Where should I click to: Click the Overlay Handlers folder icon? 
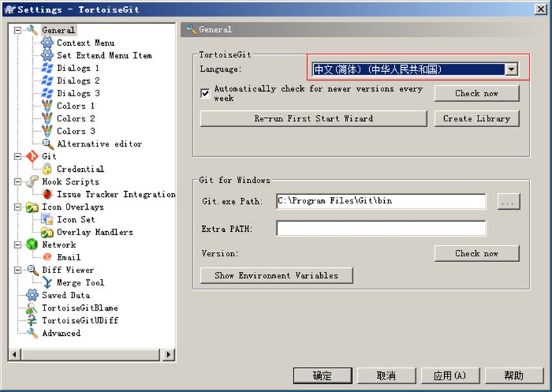tap(47, 232)
